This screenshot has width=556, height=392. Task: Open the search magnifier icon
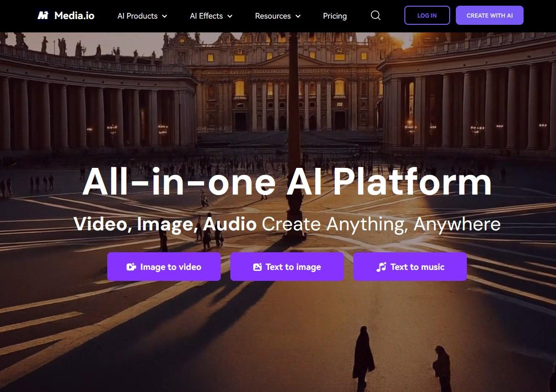click(x=375, y=15)
